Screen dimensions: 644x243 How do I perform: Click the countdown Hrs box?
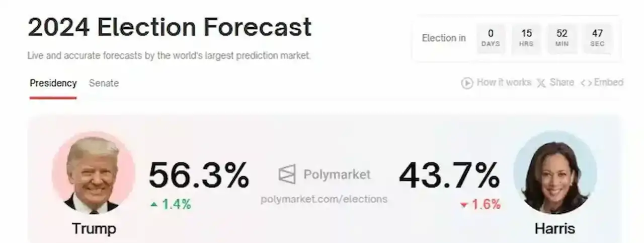(526, 38)
